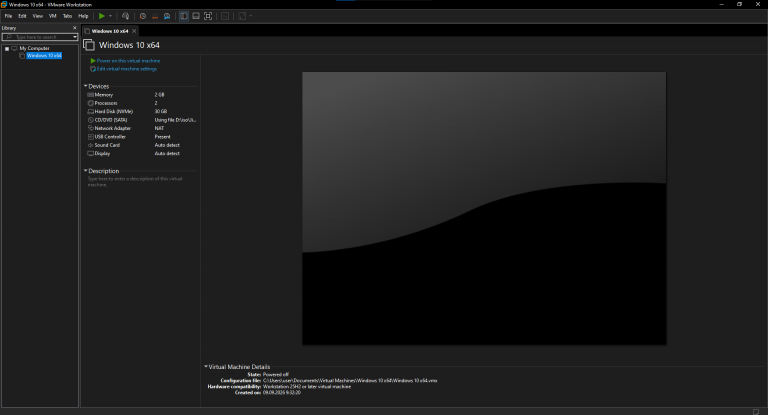768x415 pixels.
Task: Click the VMware Workstation title bar app icon
Action: pos(4,4)
